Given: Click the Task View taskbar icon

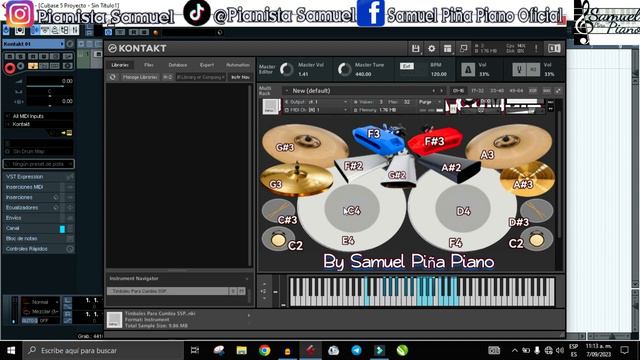Looking at the screenshot, I should (x=195, y=350).
